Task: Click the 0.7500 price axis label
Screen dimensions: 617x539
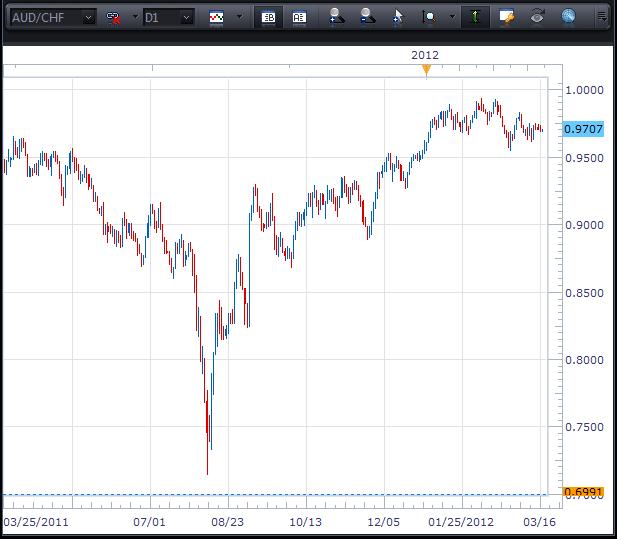Action: point(584,427)
